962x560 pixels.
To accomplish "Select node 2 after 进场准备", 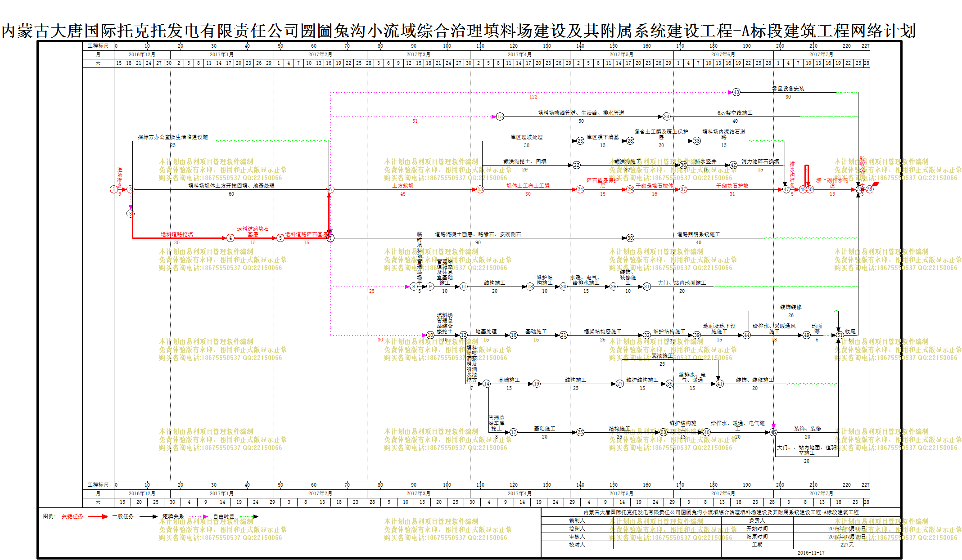I will (130, 189).
